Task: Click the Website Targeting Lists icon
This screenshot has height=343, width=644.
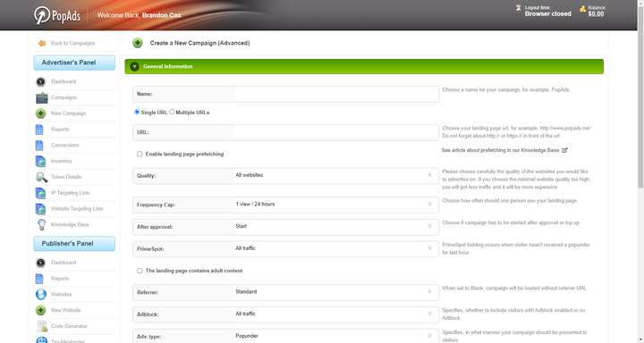Action: [x=40, y=209]
